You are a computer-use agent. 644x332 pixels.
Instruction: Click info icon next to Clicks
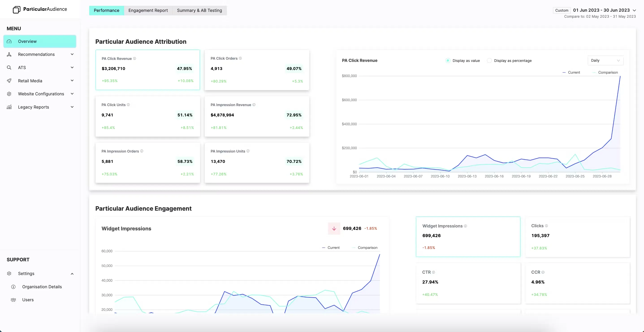coord(546,226)
